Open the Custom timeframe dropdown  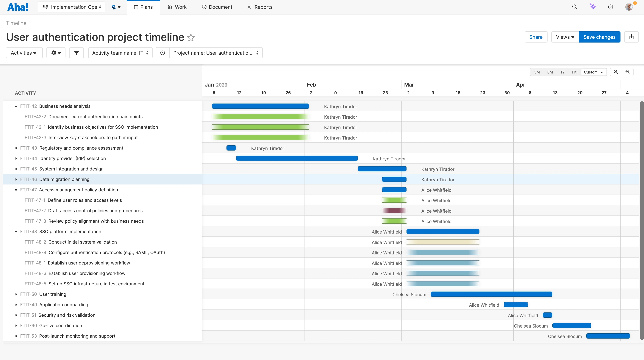click(x=593, y=72)
